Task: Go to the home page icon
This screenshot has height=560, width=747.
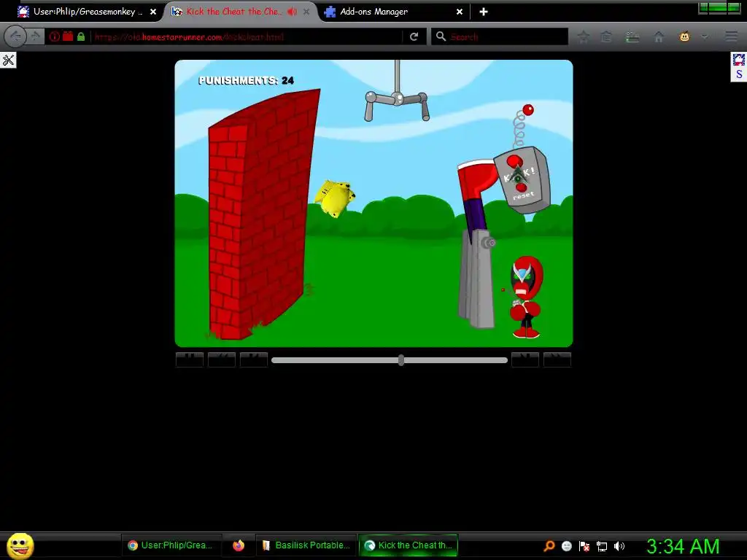Action: [x=659, y=36]
